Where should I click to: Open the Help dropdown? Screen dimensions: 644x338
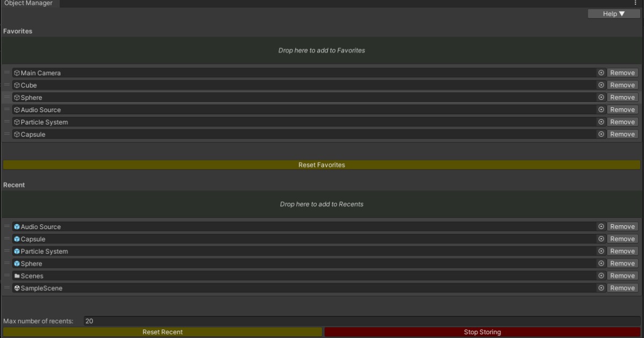coord(614,14)
